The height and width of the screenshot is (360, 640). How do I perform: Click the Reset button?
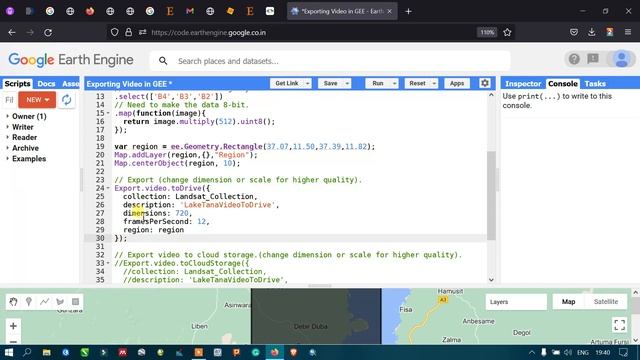coord(417,84)
